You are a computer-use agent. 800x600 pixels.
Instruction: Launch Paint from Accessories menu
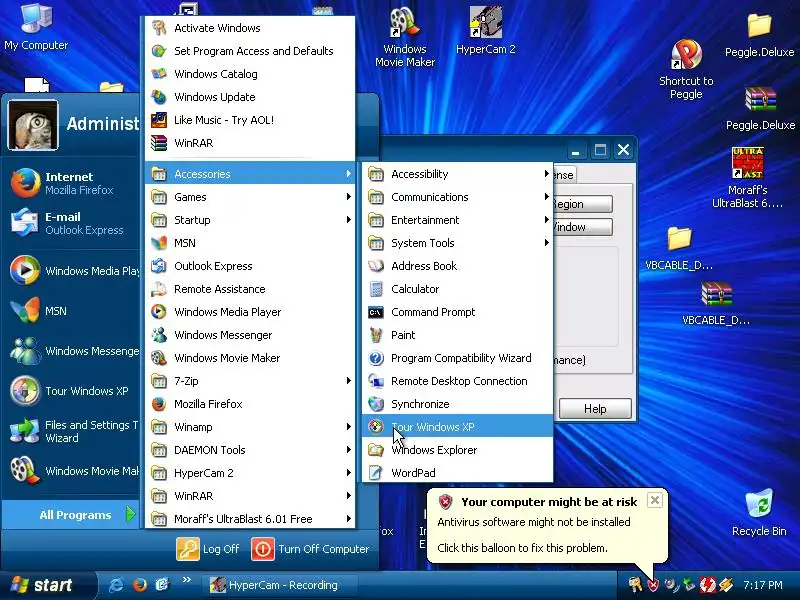point(457,335)
